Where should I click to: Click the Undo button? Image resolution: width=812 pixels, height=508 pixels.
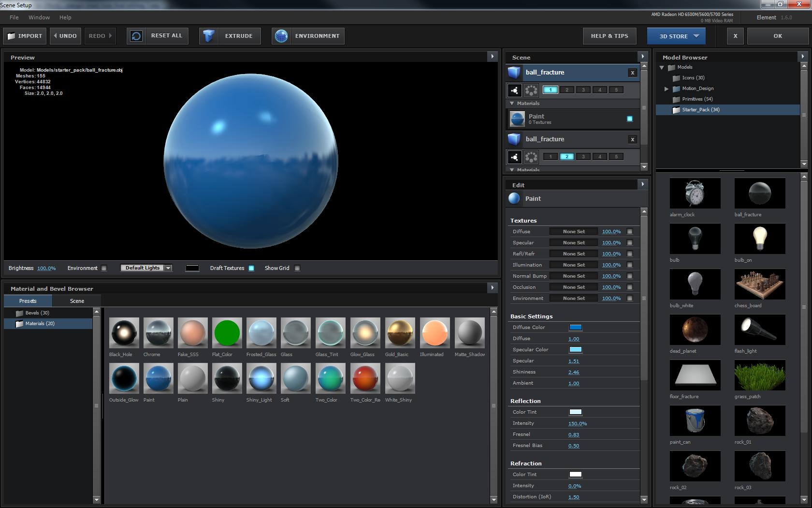(x=65, y=36)
